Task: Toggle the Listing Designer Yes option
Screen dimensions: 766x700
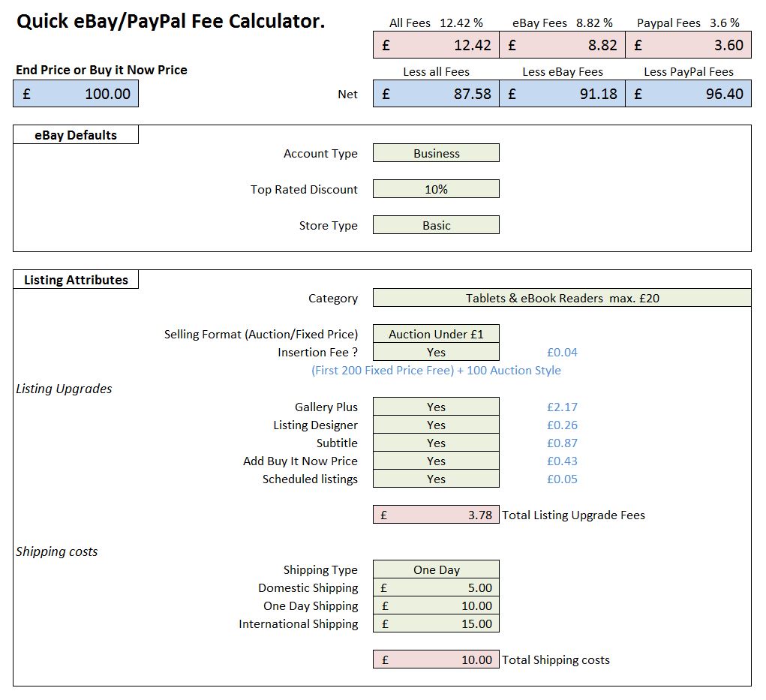Action: click(436, 425)
